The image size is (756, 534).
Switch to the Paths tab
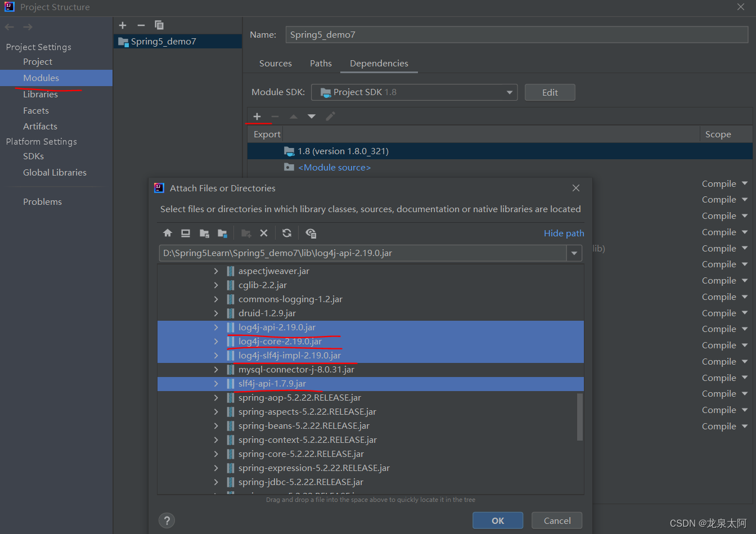click(321, 64)
